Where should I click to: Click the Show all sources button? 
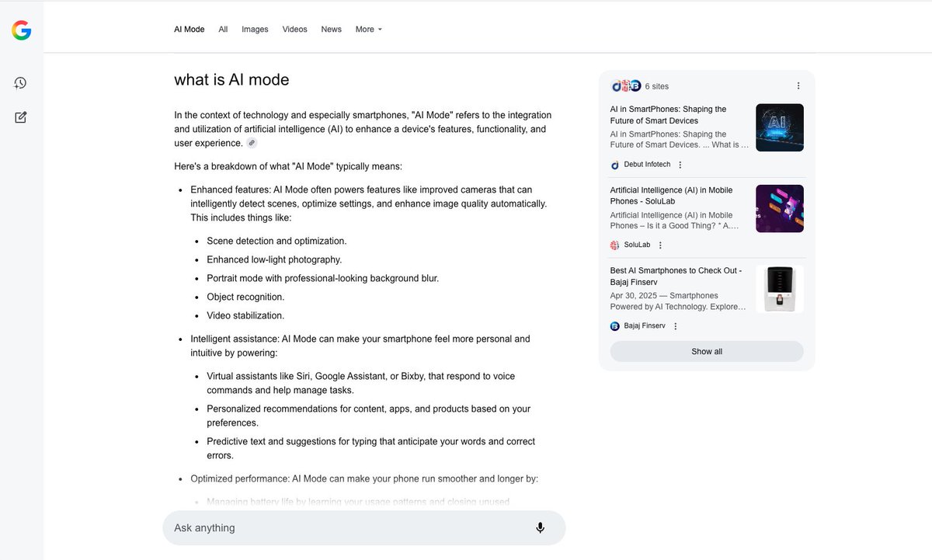point(707,351)
